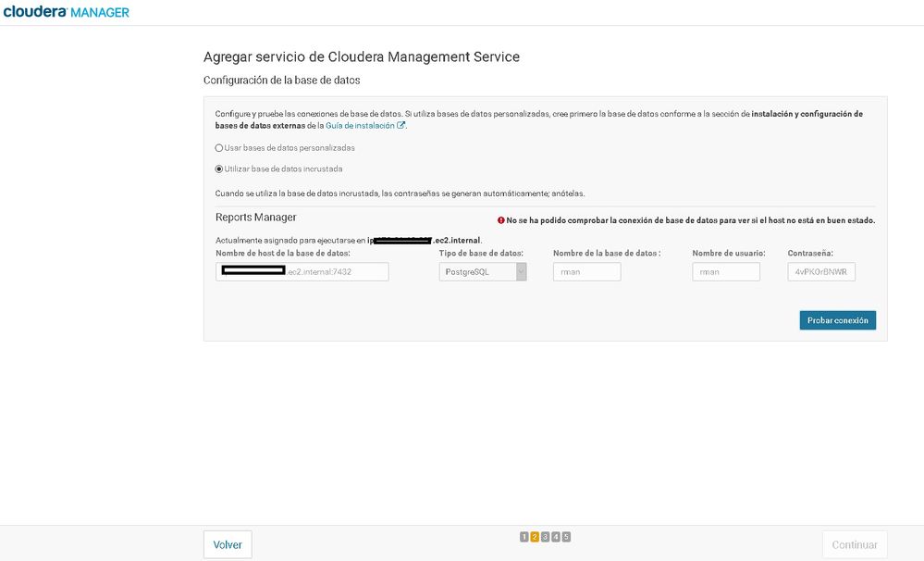The image size is (924, 561).
Task: Click the database name field containing rman
Action: click(587, 271)
